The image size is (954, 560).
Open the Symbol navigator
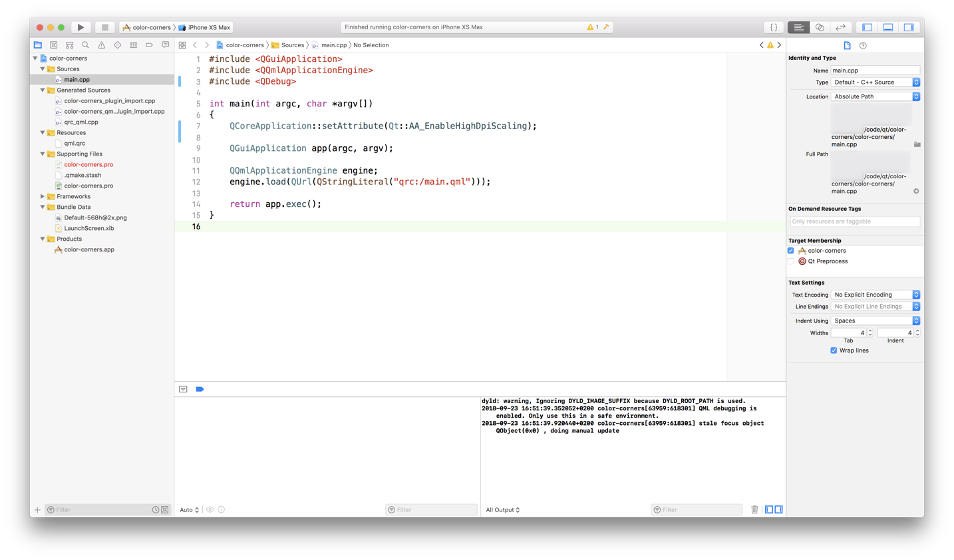point(70,45)
